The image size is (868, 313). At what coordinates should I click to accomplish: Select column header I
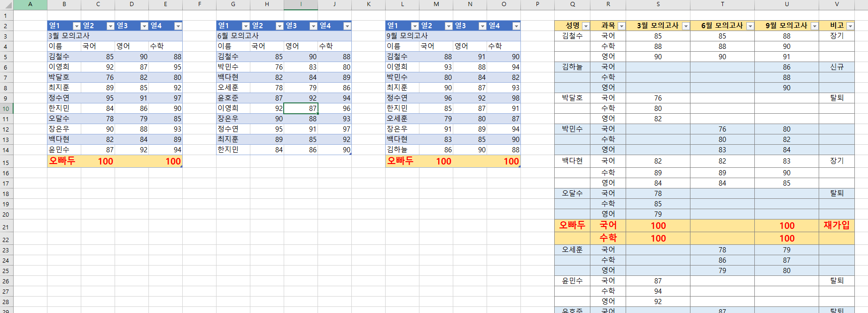pyautogui.click(x=301, y=4)
